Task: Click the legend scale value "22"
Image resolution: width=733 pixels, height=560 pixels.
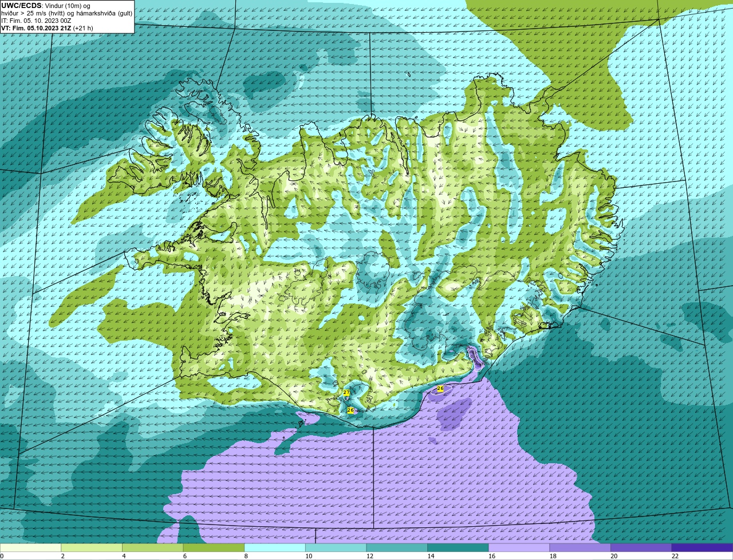Action: click(x=675, y=556)
